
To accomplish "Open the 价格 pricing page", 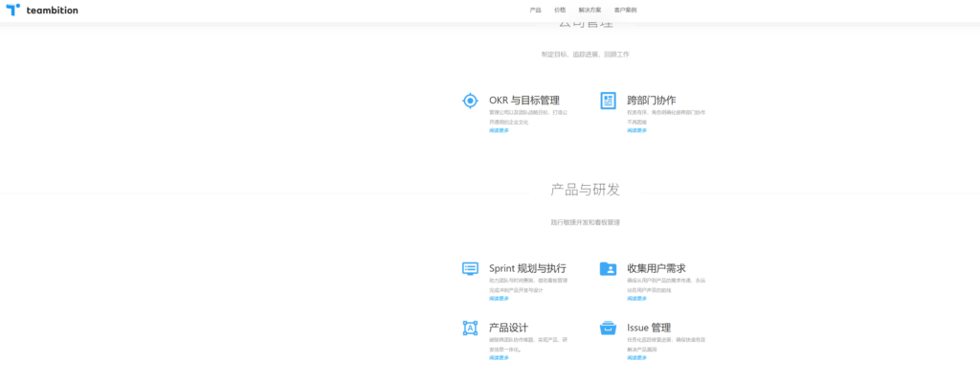I will coord(560,10).
